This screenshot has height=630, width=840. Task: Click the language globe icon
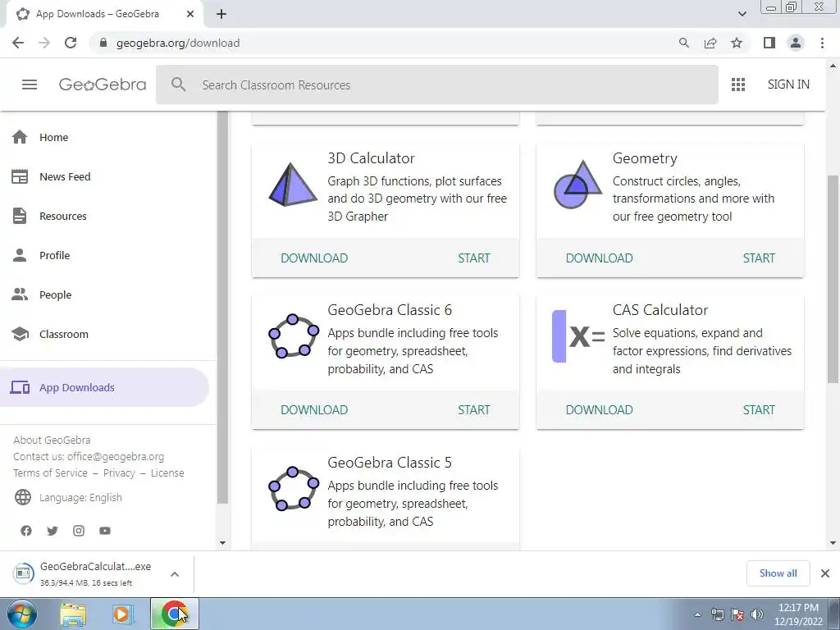(x=22, y=497)
